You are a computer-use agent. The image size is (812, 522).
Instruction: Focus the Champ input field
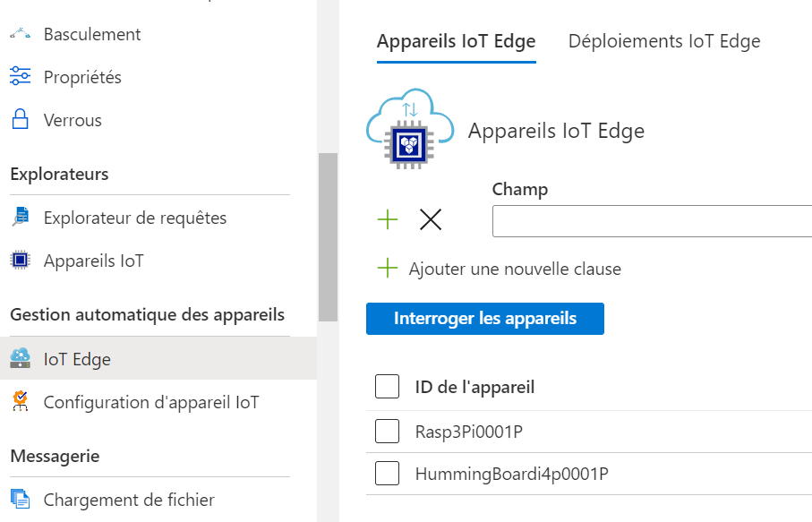tap(652, 221)
